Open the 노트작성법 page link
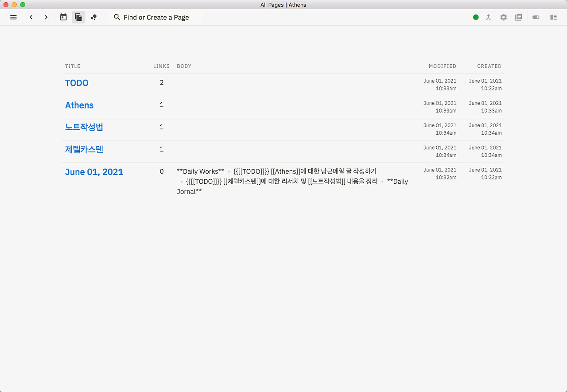Image resolution: width=567 pixels, height=392 pixels. pos(84,127)
